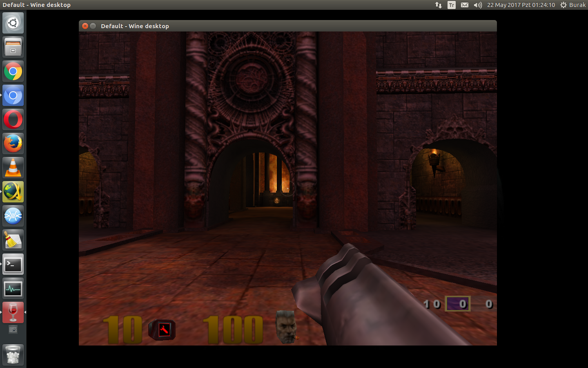Open System Monitor from the dock
This screenshot has height=368, width=588.
coord(13,289)
